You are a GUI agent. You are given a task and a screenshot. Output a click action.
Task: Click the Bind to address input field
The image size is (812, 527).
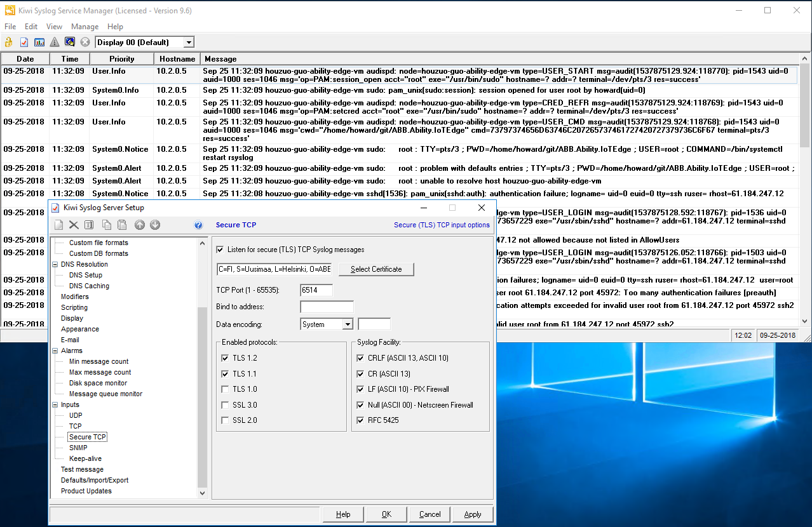[x=327, y=307]
